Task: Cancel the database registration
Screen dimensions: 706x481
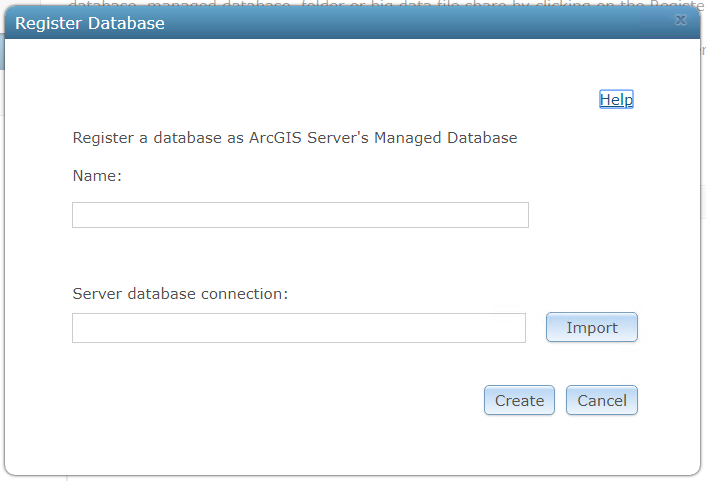Action: (602, 401)
